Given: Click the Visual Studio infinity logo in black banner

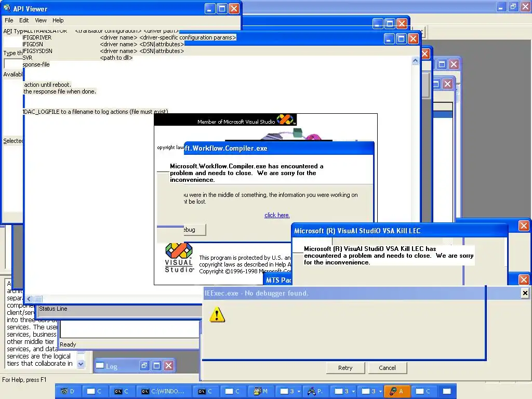Looking at the screenshot, I should [285, 119].
